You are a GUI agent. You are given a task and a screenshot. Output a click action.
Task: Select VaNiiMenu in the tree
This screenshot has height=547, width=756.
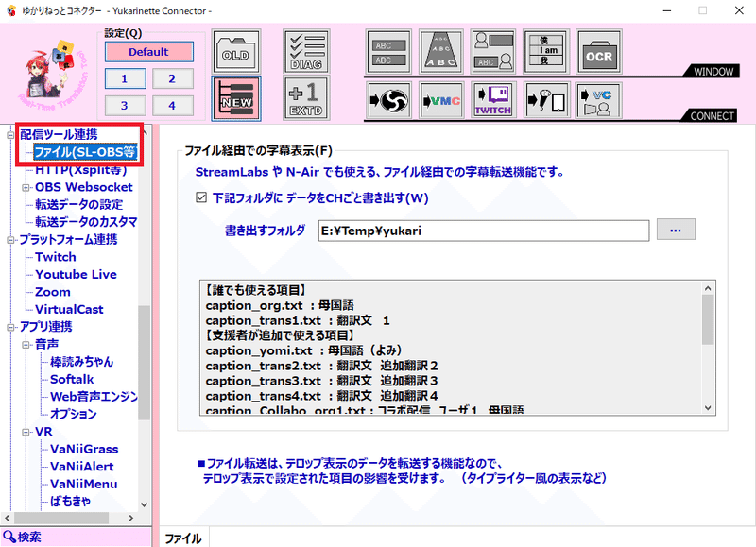coord(84,484)
